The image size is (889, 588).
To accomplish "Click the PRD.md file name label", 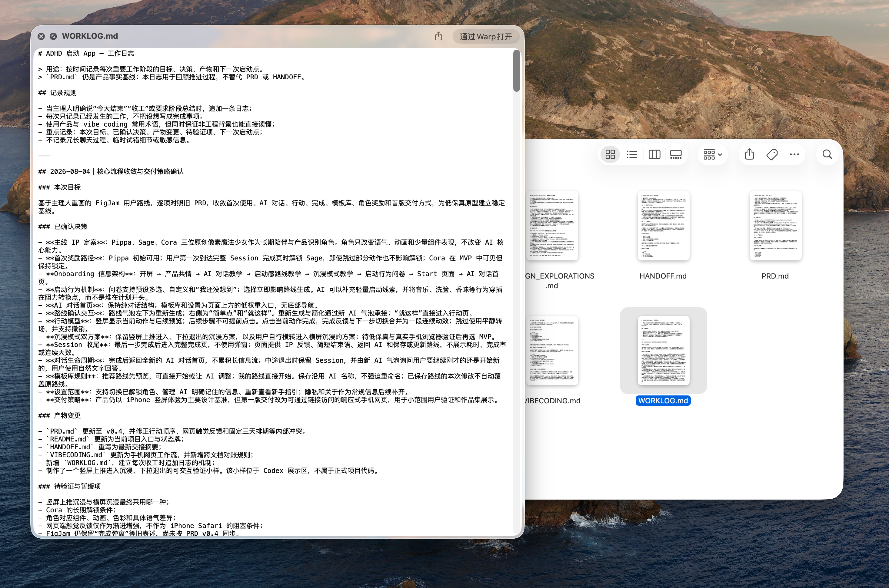I will [x=775, y=276].
